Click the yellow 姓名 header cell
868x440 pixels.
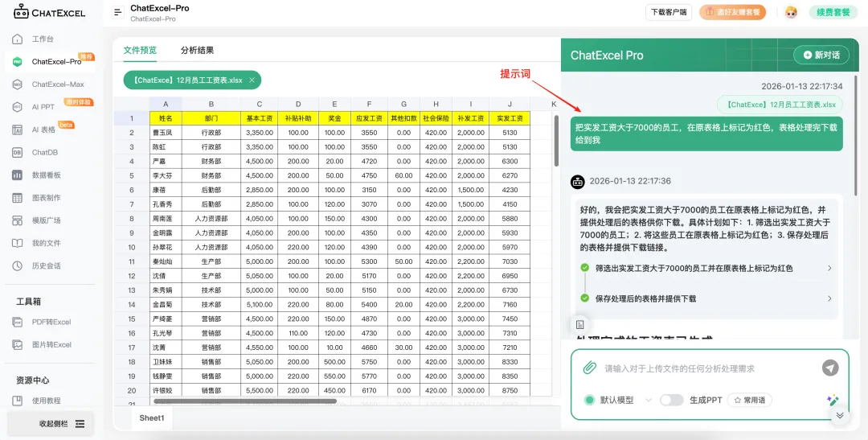166,118
